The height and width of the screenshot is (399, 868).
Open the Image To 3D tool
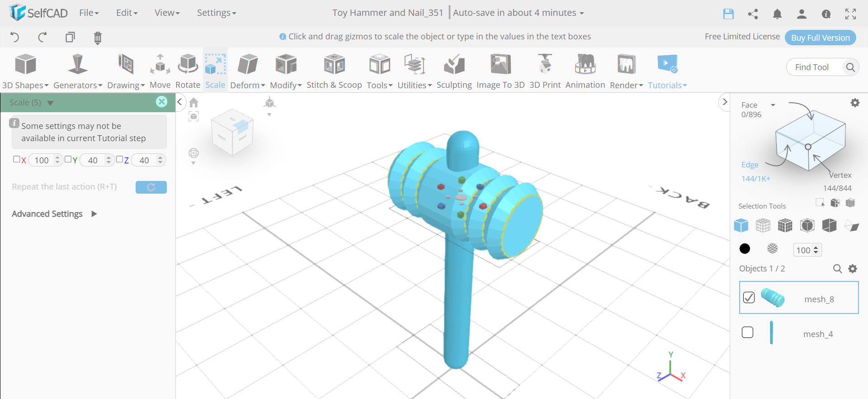coord(500,71)
